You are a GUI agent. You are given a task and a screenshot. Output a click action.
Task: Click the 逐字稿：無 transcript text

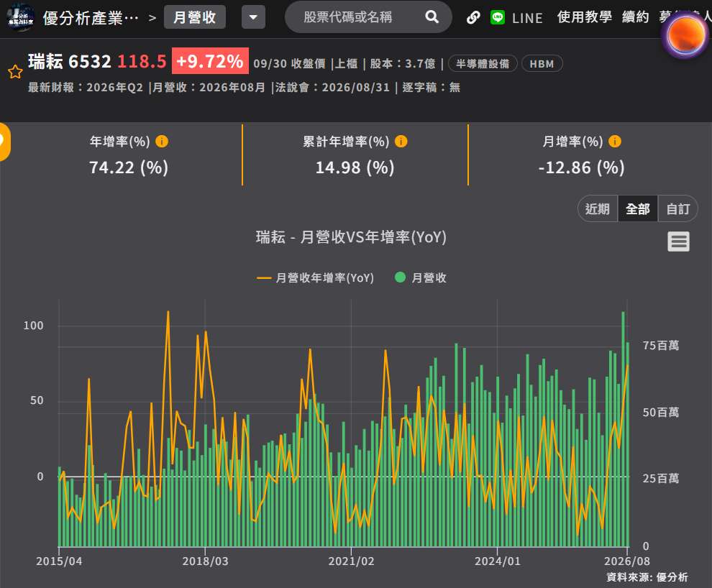pos(432,87)
